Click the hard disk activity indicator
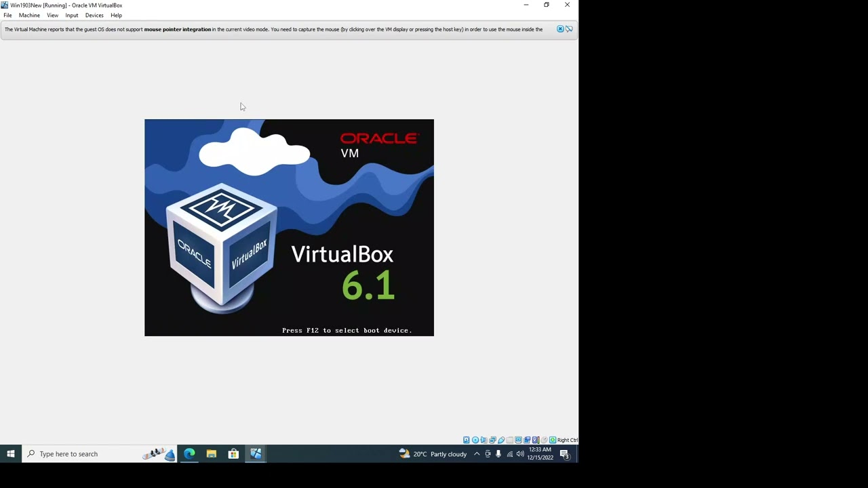Screen dimensions: 868x488 (x=467, y=441)
